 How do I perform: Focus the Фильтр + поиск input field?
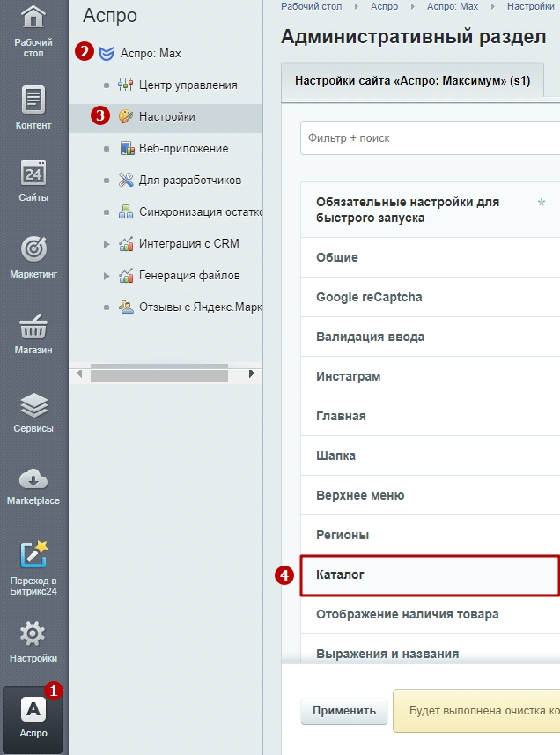430,138
